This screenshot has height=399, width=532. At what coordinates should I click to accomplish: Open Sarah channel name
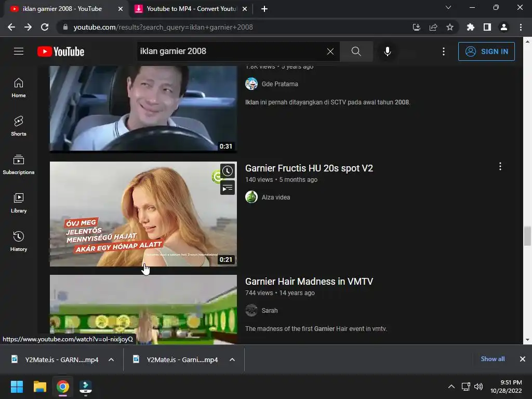[270, 311]
